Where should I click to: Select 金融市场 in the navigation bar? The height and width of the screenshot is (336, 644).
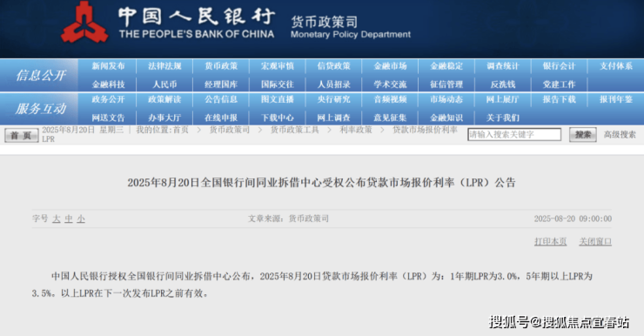[390, 66]
